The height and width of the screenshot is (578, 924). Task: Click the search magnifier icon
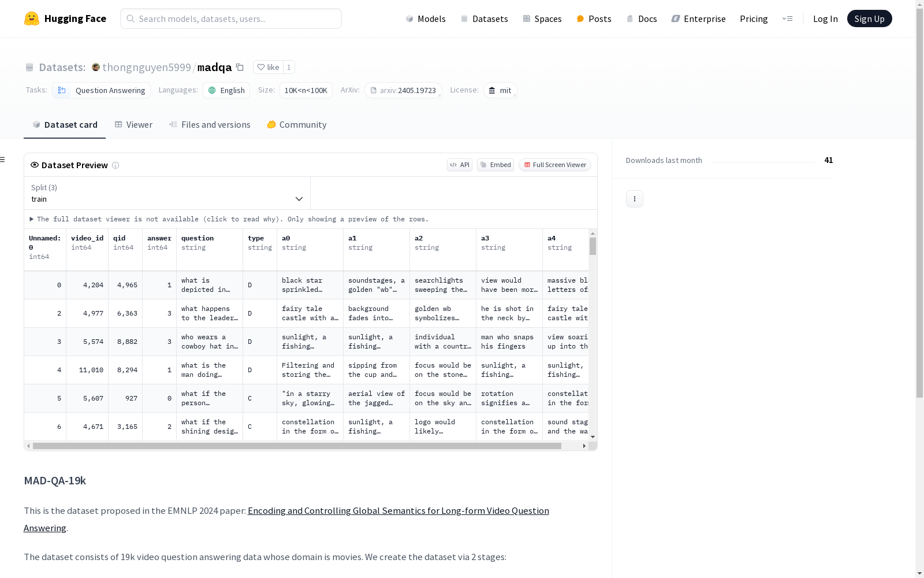(131, 18)
